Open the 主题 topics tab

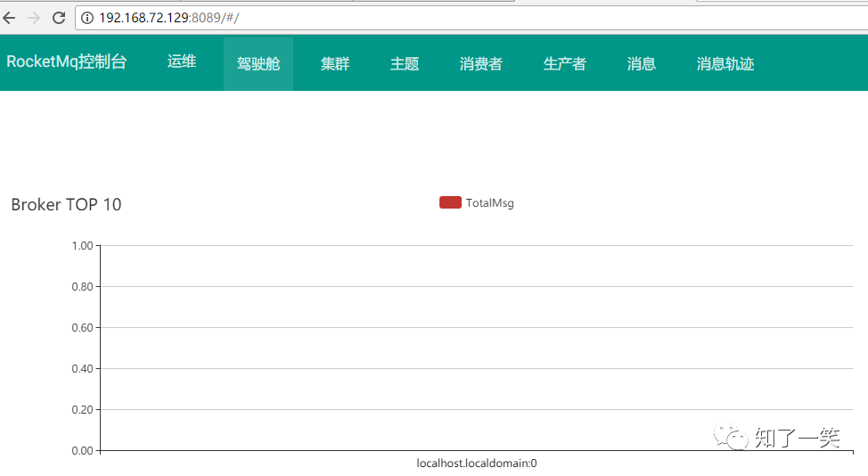point(405,63)
